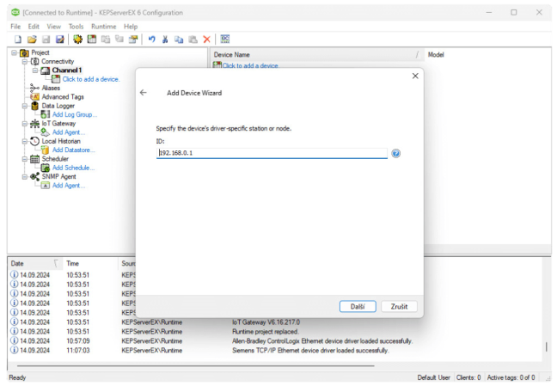
Task: Click info icon of the 11:07:03 log entry
Action: click(x=15, y=350)
